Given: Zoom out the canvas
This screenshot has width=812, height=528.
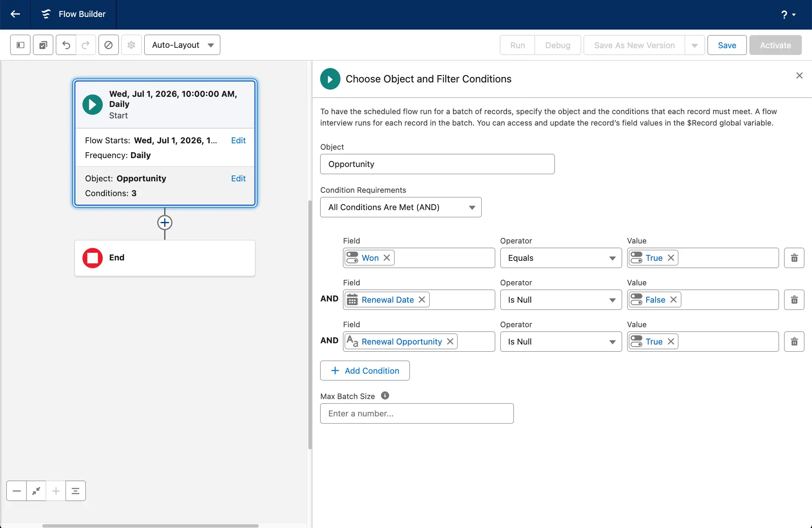Looking at the screenshot, I should [x=16, y=491].
